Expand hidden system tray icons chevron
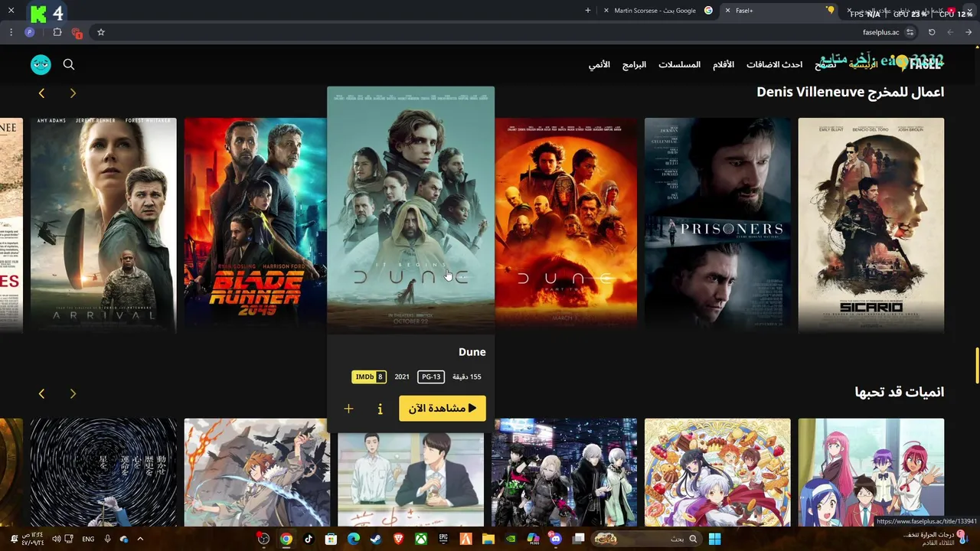This screenshot has height=551, width=980. tap(140, 539)
